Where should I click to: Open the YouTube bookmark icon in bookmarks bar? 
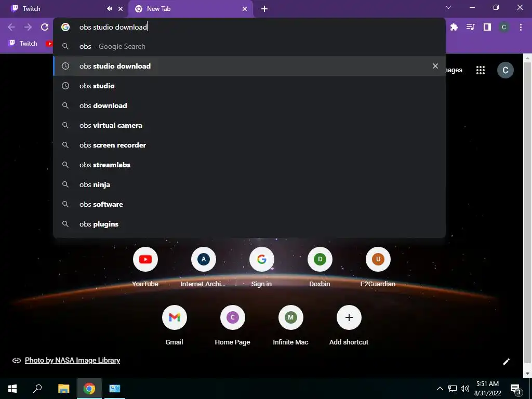pos(49,44)
